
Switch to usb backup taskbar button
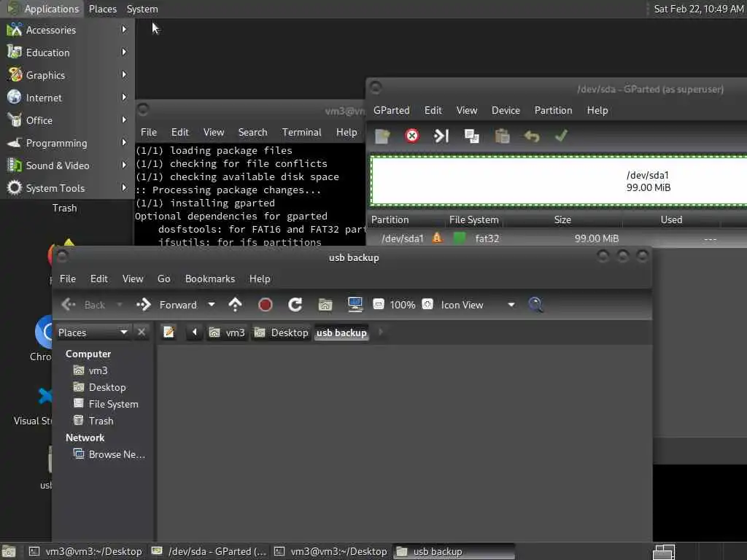[x=454, y=551]
